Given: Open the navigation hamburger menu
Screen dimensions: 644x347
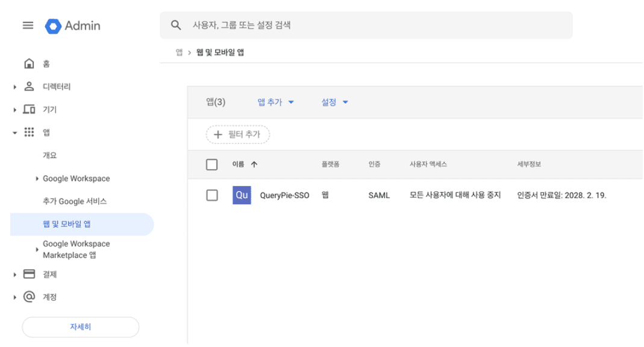Looking at the screenshot, I should [x=27, y=26].
